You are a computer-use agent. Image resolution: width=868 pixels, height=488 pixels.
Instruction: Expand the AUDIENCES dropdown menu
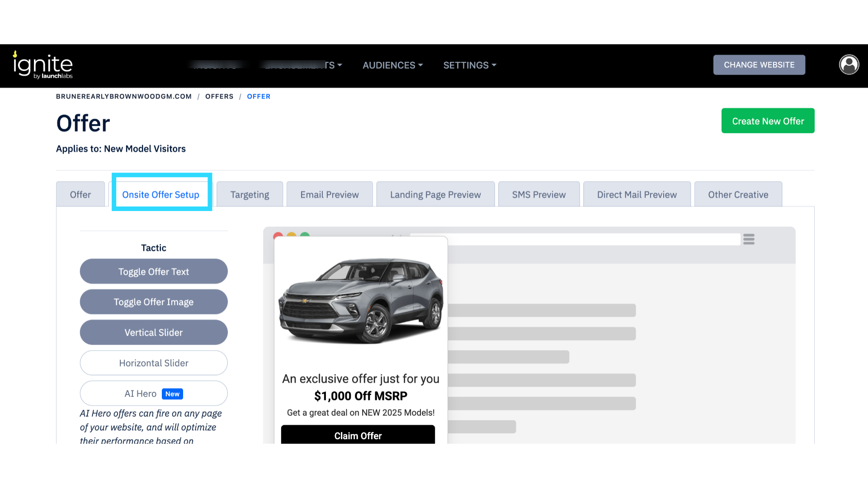pyautogui.click(x=392, y=65)
